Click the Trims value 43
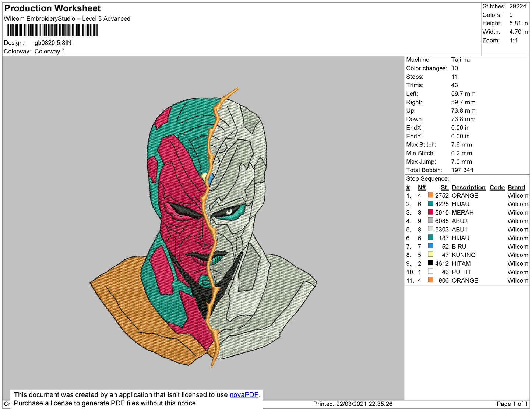 pos(455,85)
